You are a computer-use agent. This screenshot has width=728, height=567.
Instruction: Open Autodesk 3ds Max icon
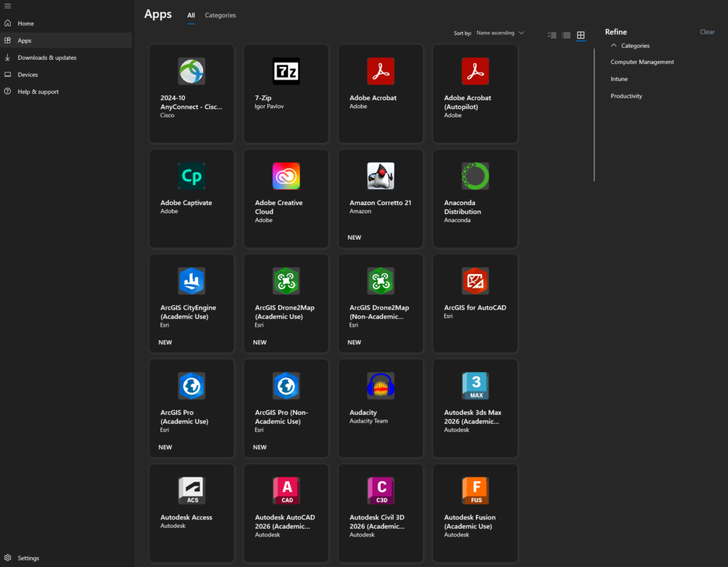tap(475, 386)
